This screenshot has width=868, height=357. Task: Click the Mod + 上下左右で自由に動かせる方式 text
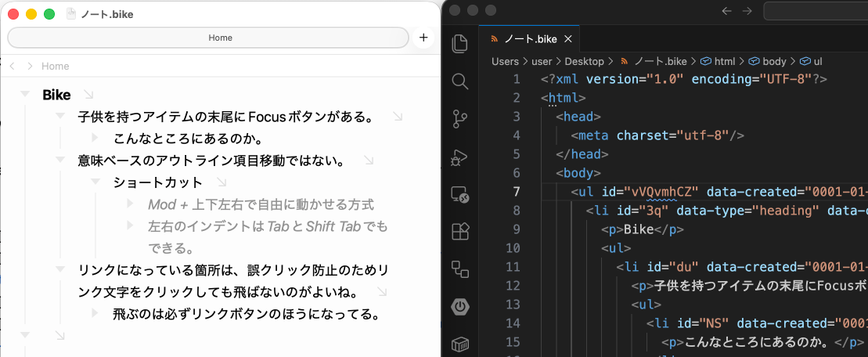261,204
